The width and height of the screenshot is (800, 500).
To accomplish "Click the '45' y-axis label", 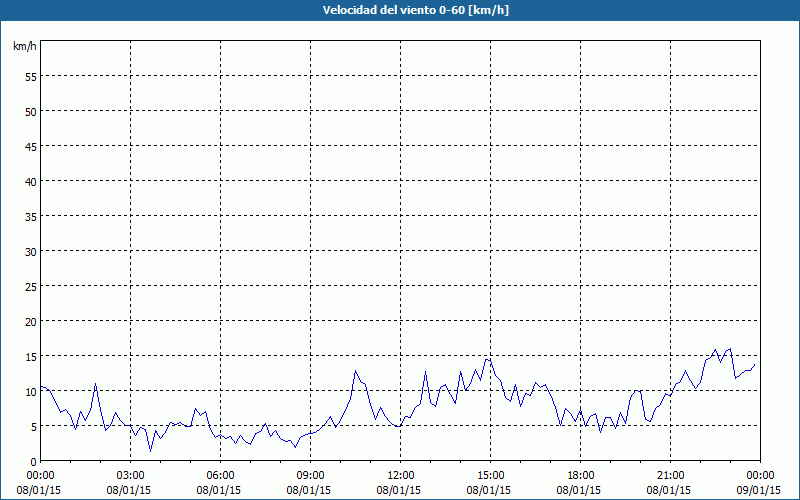I will click(31, 146).
